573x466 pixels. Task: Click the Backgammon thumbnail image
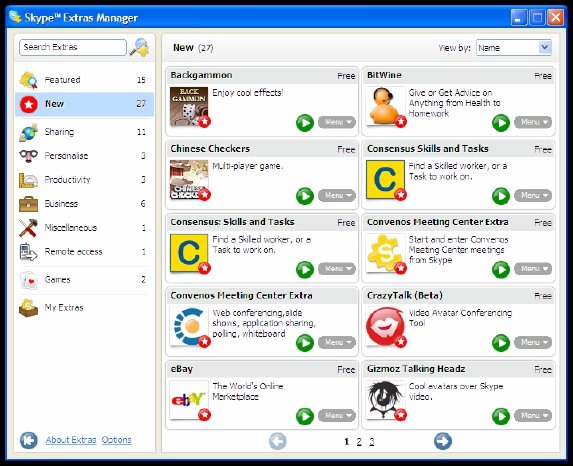189,106
